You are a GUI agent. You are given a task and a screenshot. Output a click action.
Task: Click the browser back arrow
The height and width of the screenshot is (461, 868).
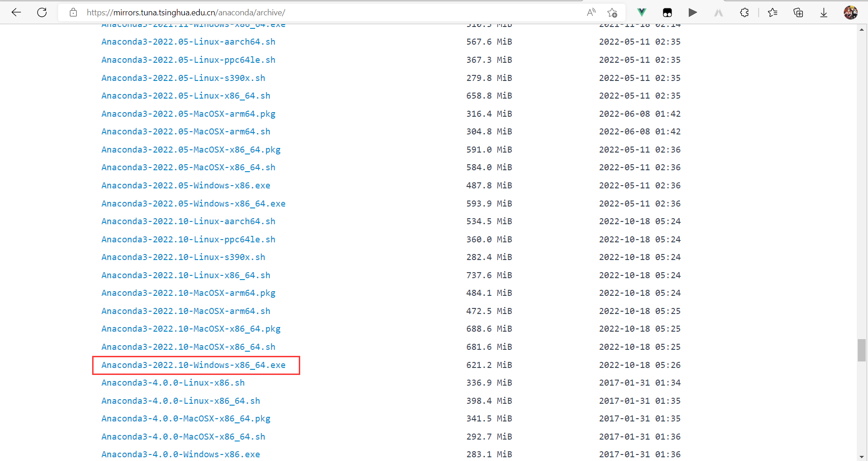16,13
